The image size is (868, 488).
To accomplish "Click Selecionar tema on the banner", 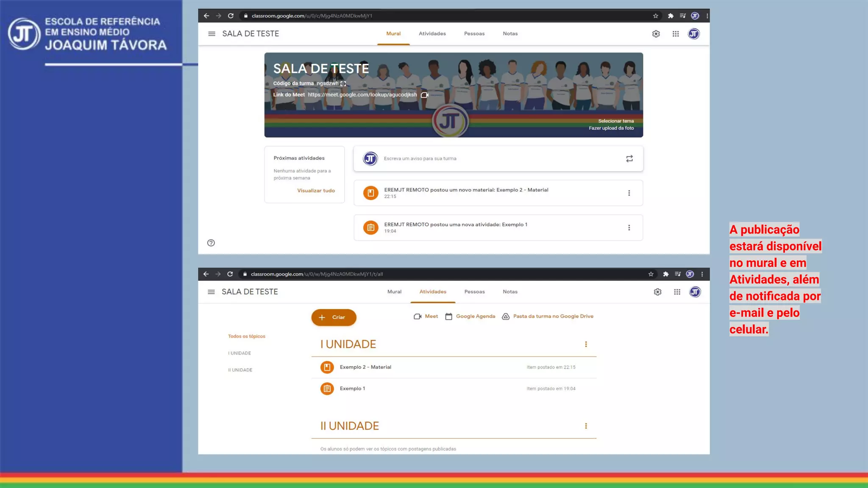I will click(x=616, y=121).
